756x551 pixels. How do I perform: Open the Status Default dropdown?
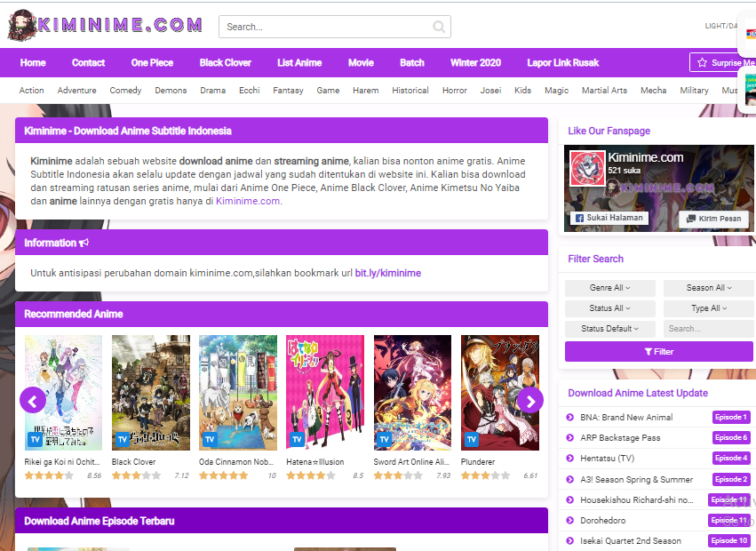[x=610, y=329]
